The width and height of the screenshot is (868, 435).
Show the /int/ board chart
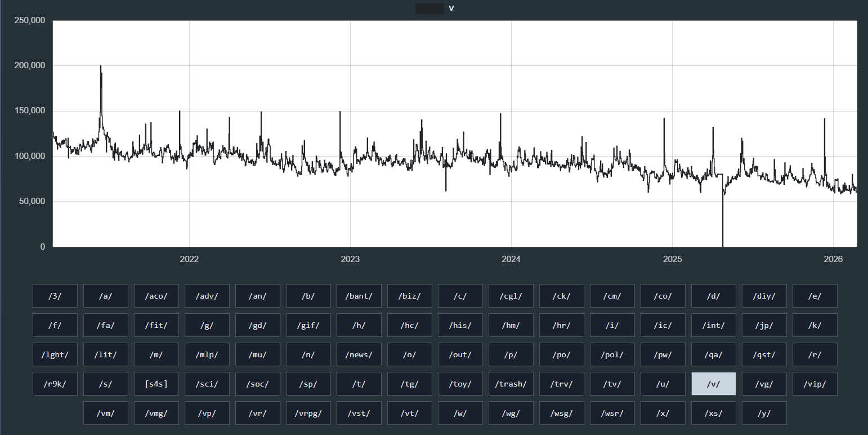[714, 325]
